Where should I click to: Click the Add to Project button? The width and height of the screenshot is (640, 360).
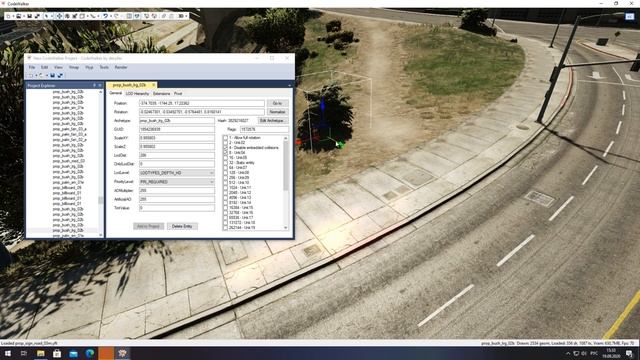(148, 226)
